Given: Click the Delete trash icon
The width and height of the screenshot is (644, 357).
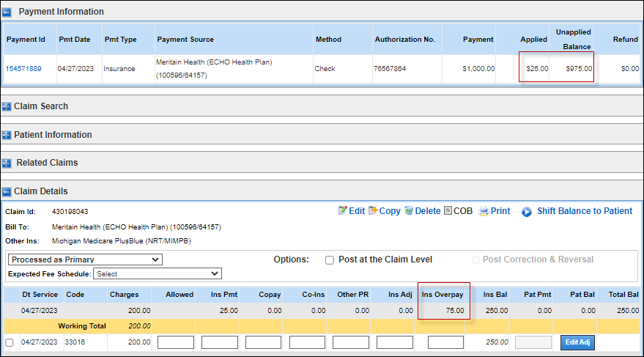Looking at the screenshot, I should click(409, 211).
